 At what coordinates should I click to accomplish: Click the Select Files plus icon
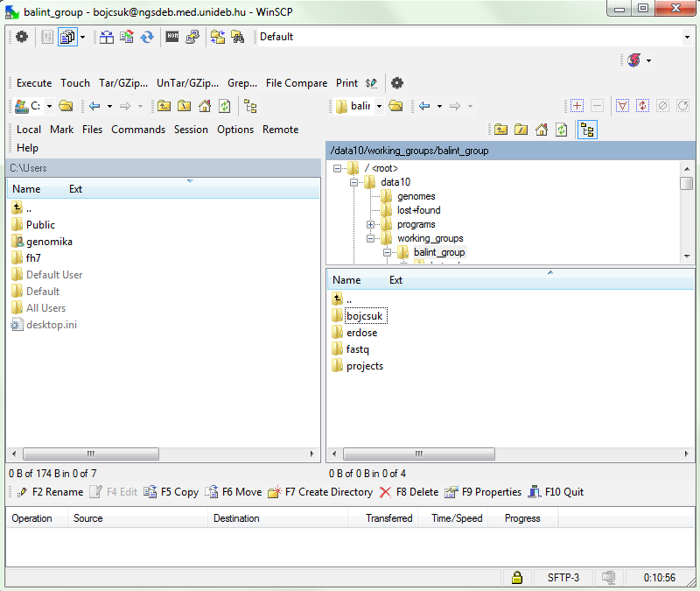[577, 106]
